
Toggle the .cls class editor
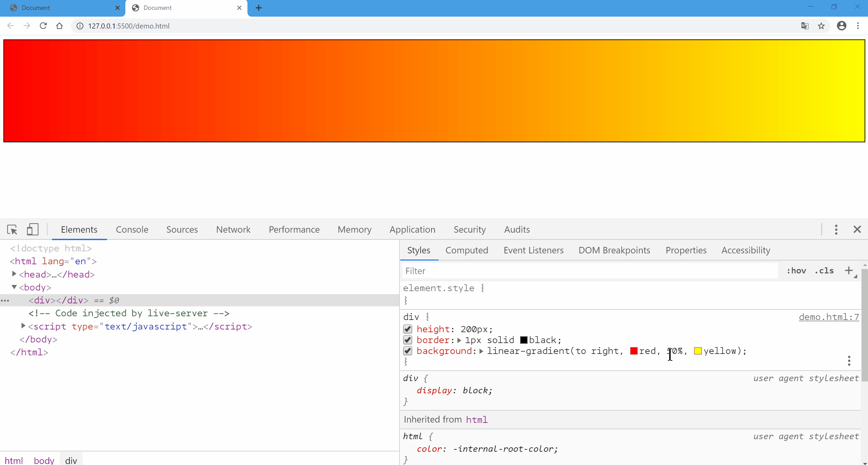coord(824,271)
